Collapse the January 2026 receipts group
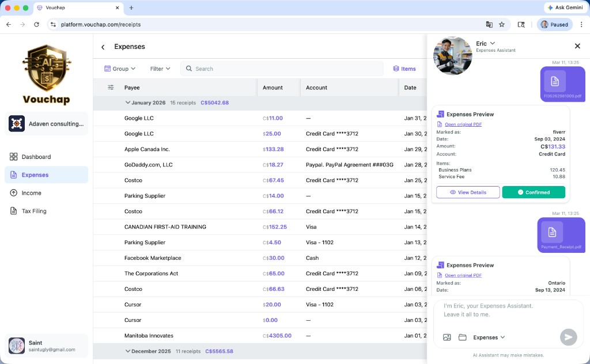590x364 pixels. pos(128,103)
